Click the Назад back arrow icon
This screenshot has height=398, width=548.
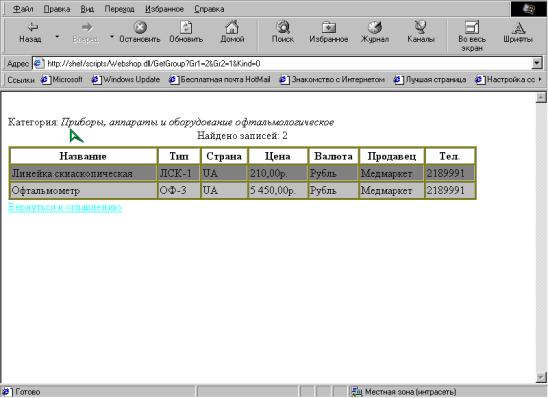click(x=33, y=27)
